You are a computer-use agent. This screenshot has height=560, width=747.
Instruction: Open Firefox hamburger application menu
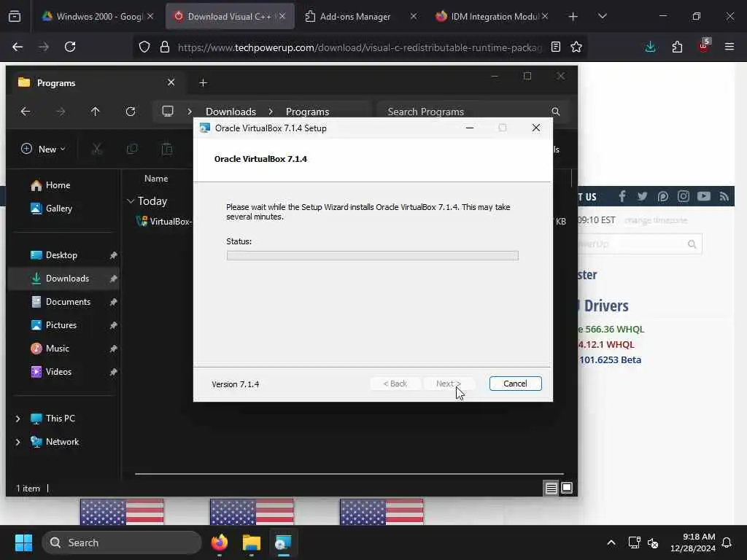(729, 47)
